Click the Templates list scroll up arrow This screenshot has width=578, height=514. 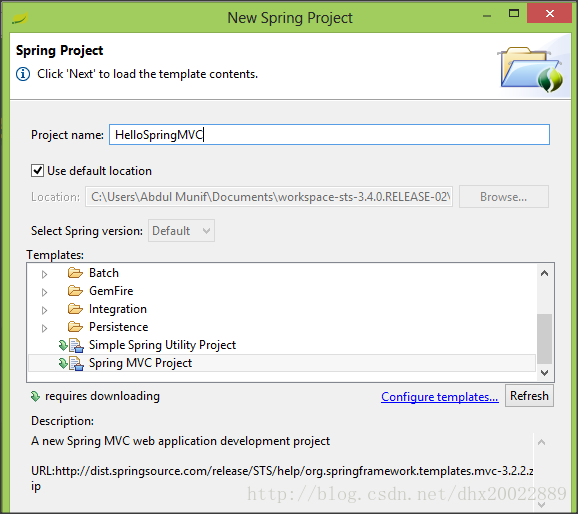pos(544,273)
